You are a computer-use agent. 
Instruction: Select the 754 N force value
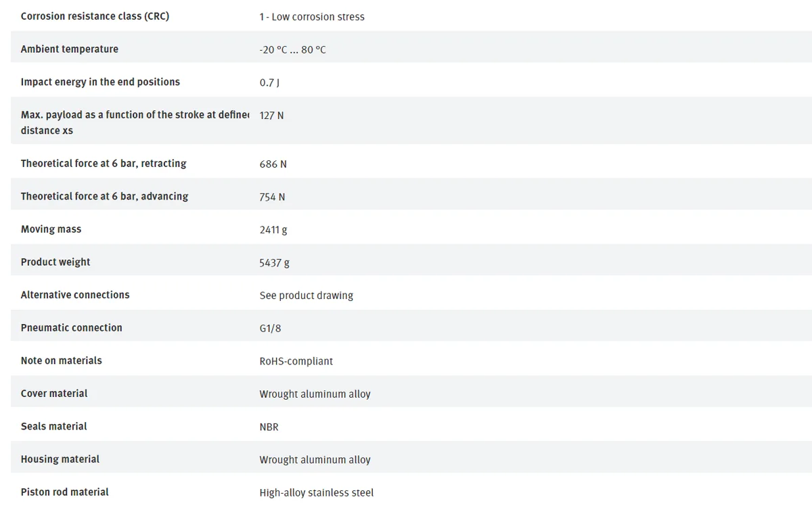[x=272, y=197]
